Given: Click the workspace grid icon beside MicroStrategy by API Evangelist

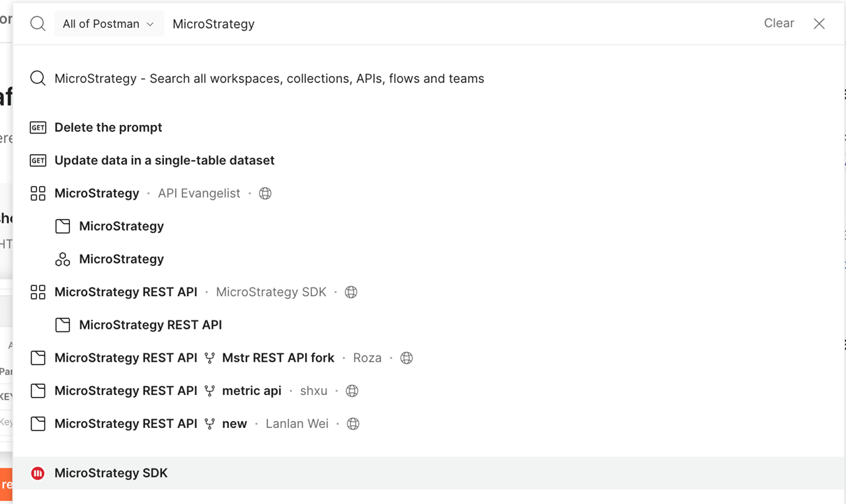Looking at the screenshot, I should click(x=38, y=193).
